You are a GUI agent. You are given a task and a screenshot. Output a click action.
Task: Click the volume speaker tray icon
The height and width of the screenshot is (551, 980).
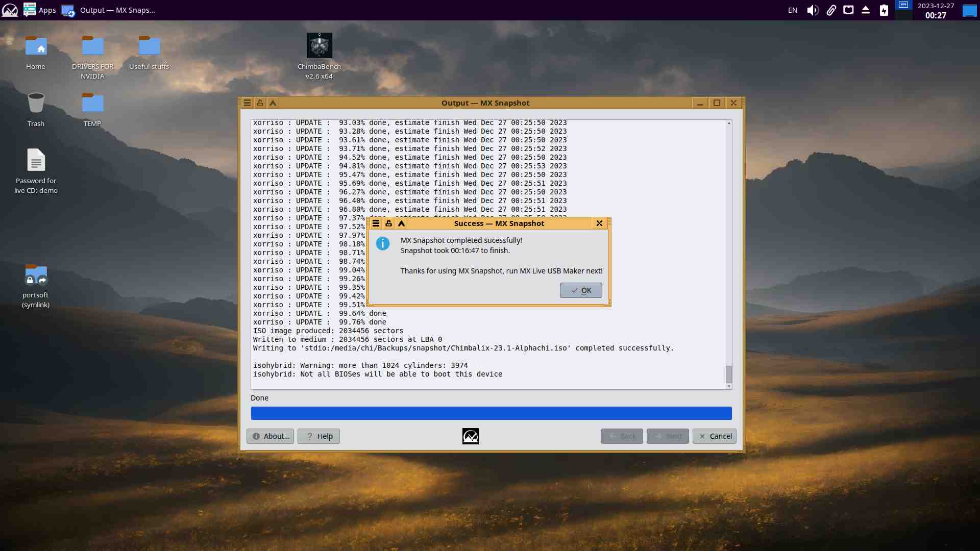(813, 10)
